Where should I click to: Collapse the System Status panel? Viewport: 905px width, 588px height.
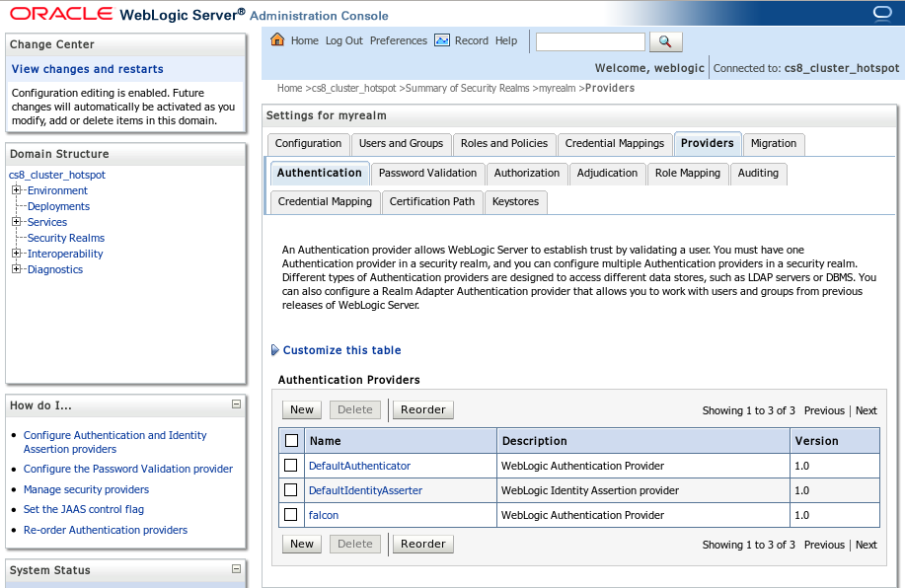pos(236,569)
